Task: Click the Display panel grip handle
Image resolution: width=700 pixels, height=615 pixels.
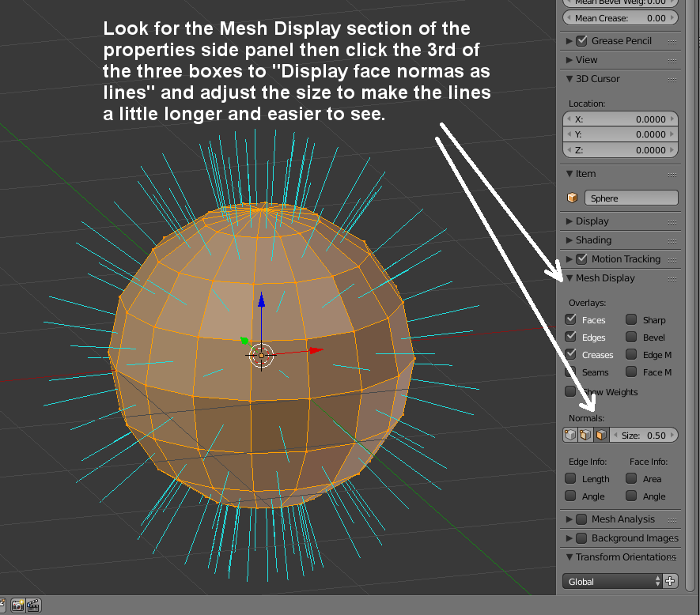Action: 672,222
